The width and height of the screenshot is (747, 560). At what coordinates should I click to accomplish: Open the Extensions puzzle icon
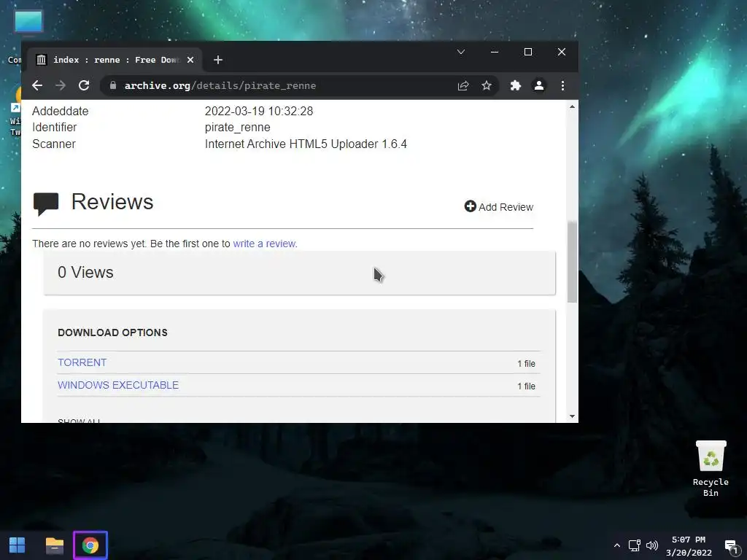(x=516, y=85)
